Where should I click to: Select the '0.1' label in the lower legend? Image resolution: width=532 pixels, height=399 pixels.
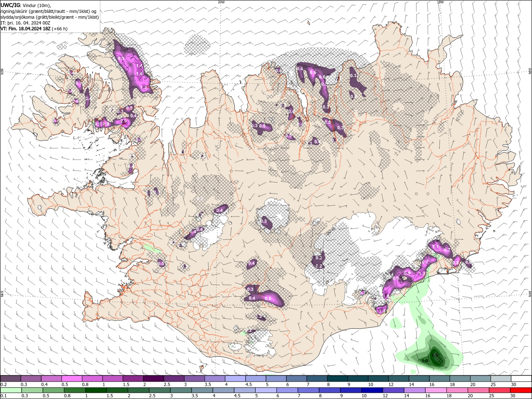pos(3,396)
